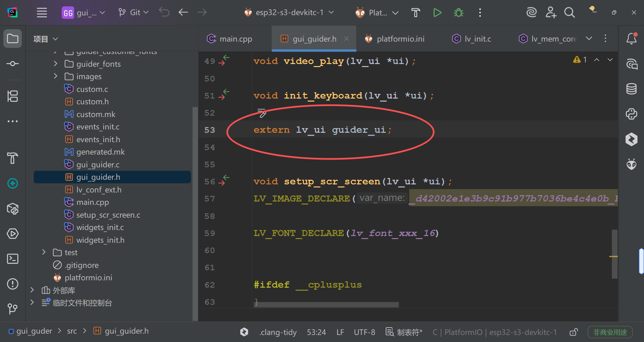Switch to main.cpp editor tab

229,39
